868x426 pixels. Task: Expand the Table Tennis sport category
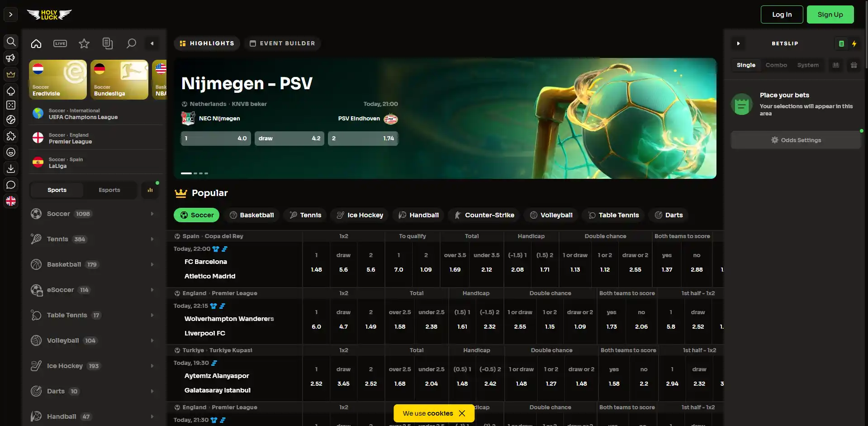[94, 315]
